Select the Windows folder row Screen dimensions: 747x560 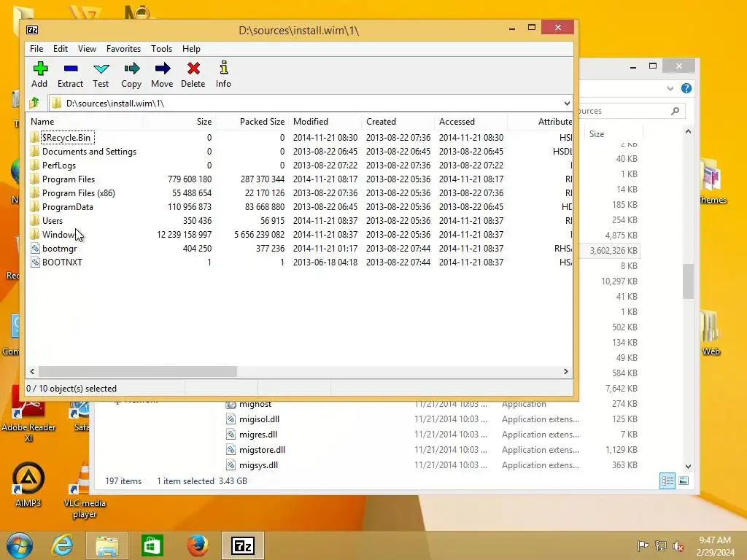pos(300,234)
